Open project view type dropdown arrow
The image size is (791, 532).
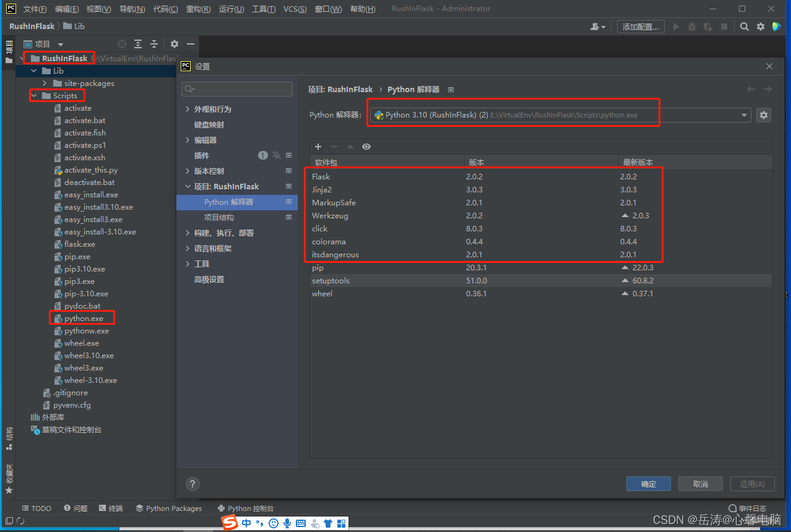pos(61,45)
